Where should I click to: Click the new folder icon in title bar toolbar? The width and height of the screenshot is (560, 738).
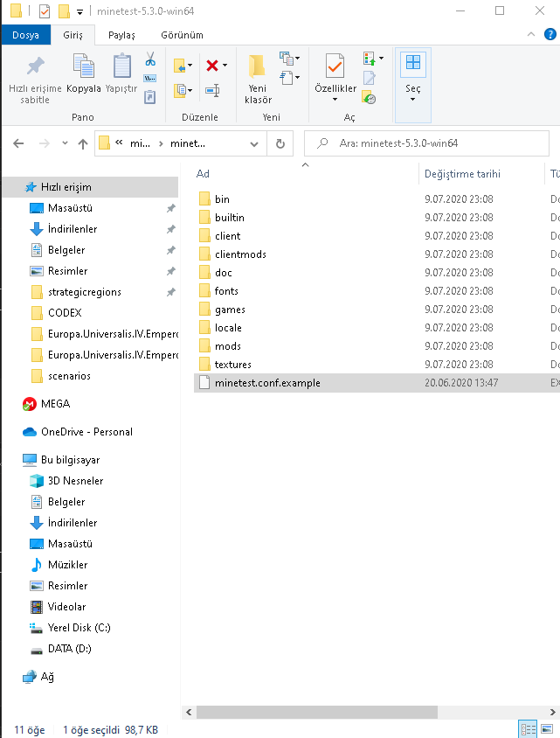click(64, 10)
